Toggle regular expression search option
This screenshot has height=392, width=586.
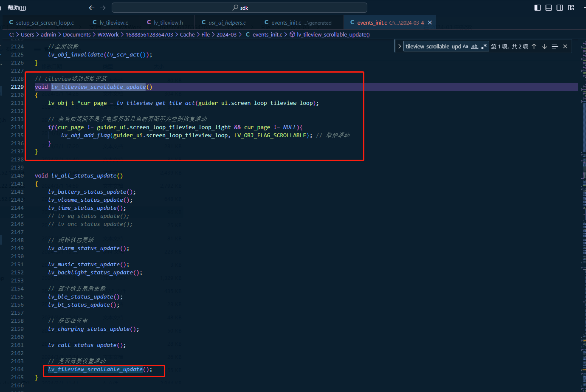484,46
